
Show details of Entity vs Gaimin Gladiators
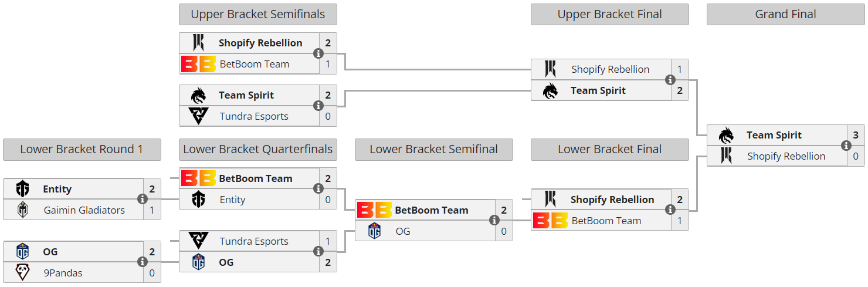pyautogui.click(x=142, y=199)
